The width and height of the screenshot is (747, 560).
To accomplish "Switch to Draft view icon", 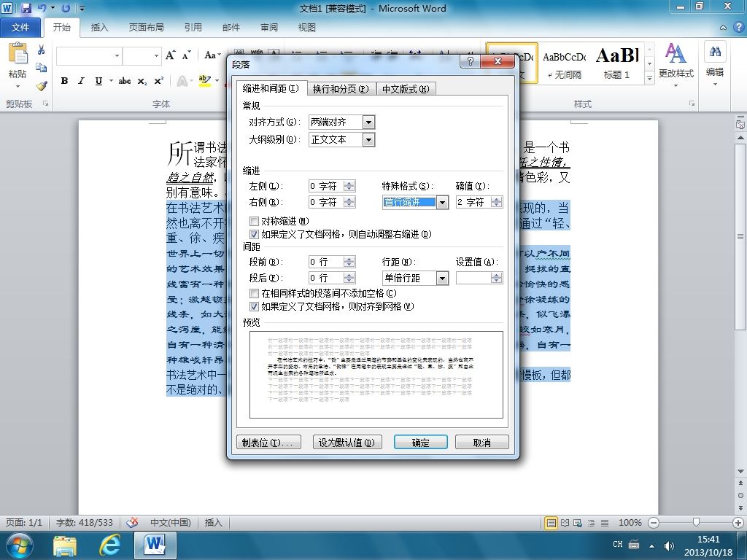I will [x=605, y=523].
